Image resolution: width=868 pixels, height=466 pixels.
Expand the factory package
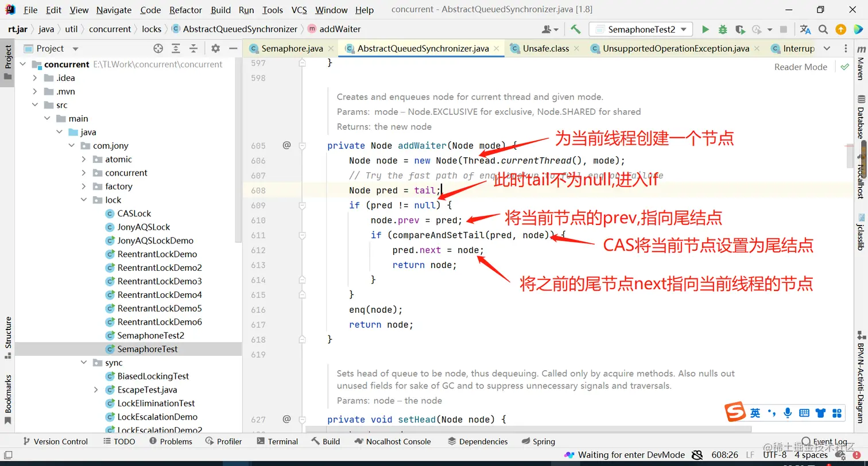84,187
